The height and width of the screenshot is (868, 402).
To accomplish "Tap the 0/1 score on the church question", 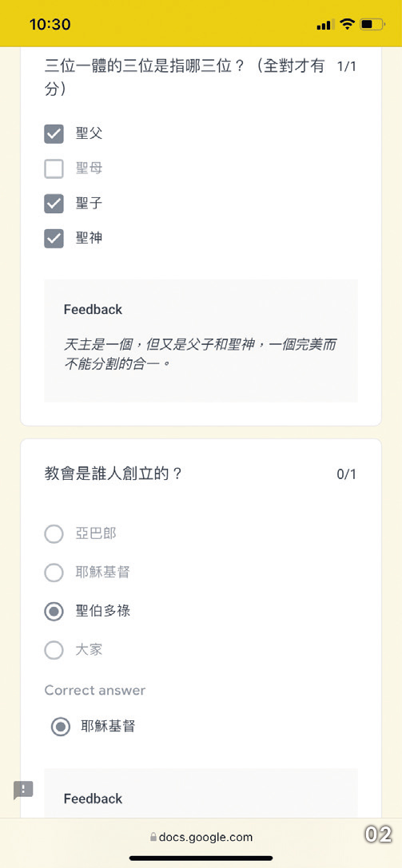I will (x=346, y=474).
